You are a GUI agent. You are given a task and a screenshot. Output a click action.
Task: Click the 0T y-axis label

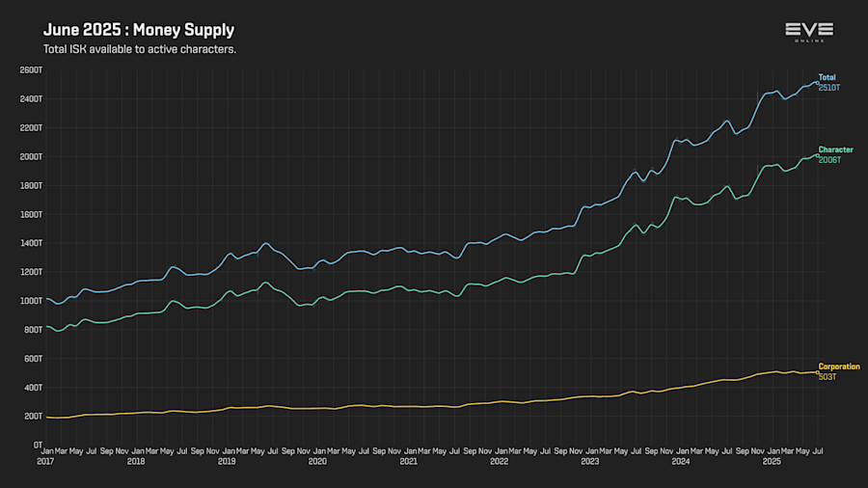[x=38, y=445]
